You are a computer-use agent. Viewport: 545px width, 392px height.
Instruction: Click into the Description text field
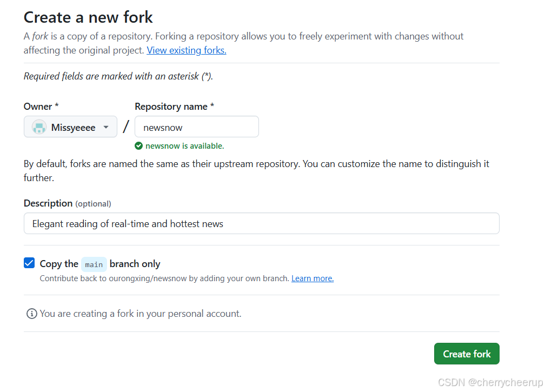261,223
